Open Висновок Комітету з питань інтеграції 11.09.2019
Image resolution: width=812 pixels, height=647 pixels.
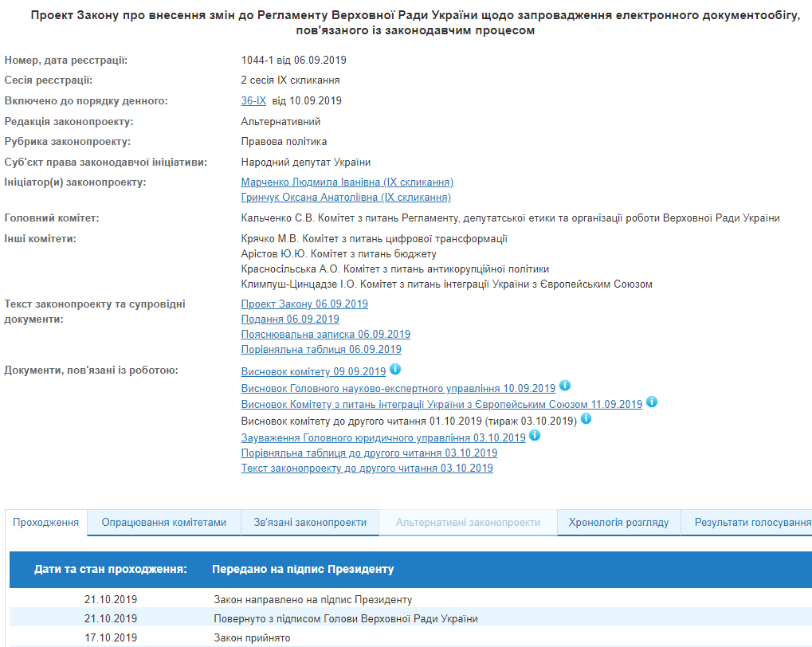click(x=441, y=403)
